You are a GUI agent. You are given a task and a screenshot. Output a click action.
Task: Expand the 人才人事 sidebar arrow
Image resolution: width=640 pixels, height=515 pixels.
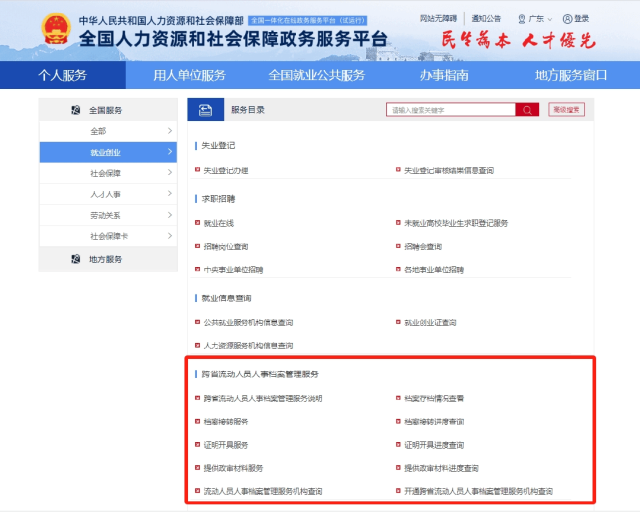(x=170, y=194)
